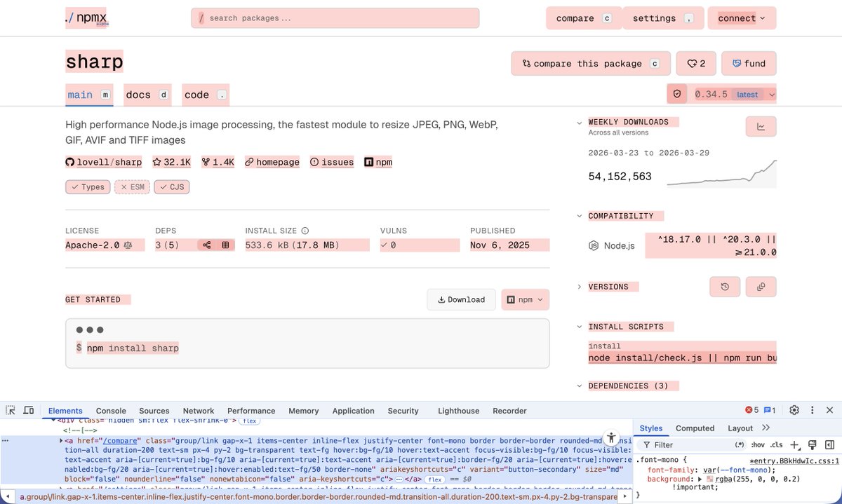
Task: Collapse the DEPENDENCIES (3) section
Action: (x=579, y=386)
